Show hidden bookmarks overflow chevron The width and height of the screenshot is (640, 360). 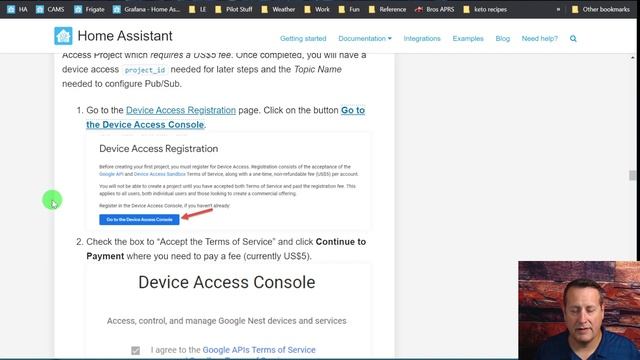tap(558, 9)
